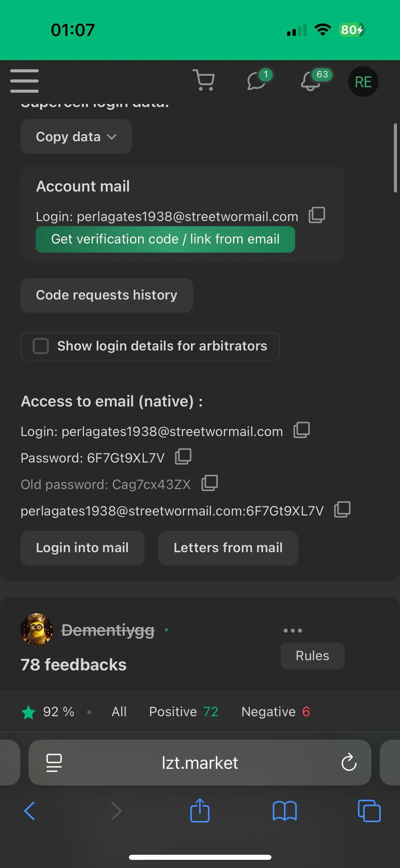The width and height of the screenshot is (400, 868).
Task: Copy the old password Cag7cx43ZX
Action: [210, 483]
